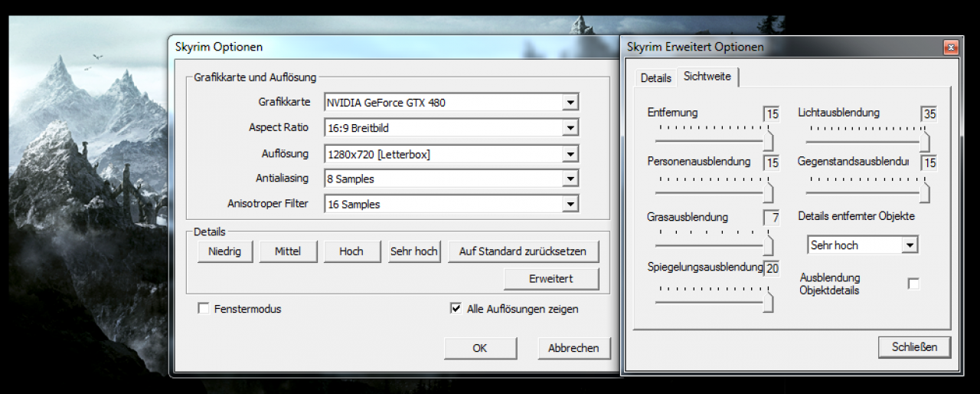Image resolution: width=980 pixels, height=394 pixels.
Task: Close the Skyrim Erweitert Optionen window
Action: click(x=950, y=48)
